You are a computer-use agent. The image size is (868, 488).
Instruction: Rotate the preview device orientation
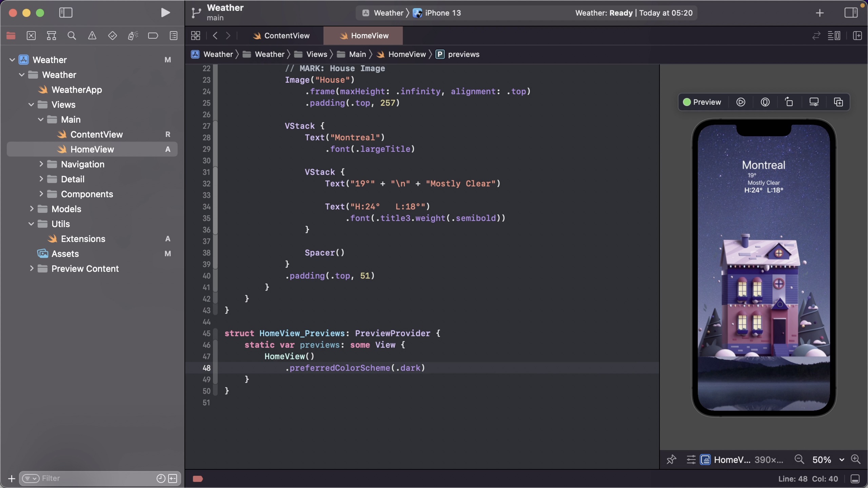789,102
